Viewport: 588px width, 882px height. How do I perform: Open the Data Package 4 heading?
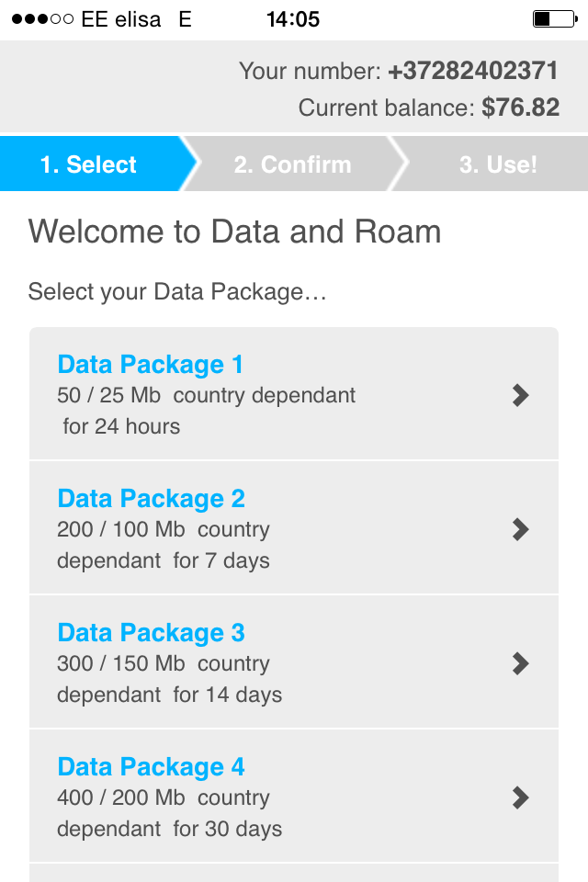click(151, 766)
